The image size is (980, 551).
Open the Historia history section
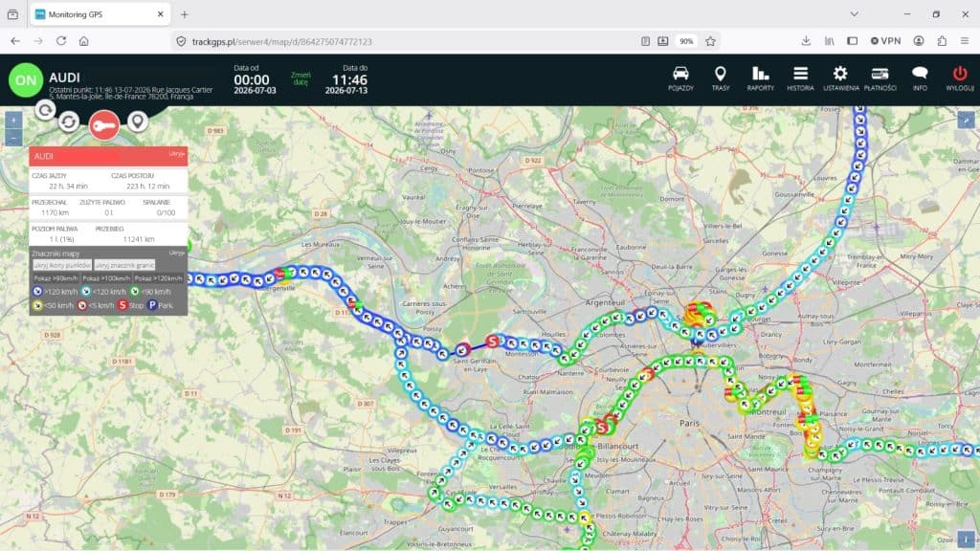(x=800, y=79)
